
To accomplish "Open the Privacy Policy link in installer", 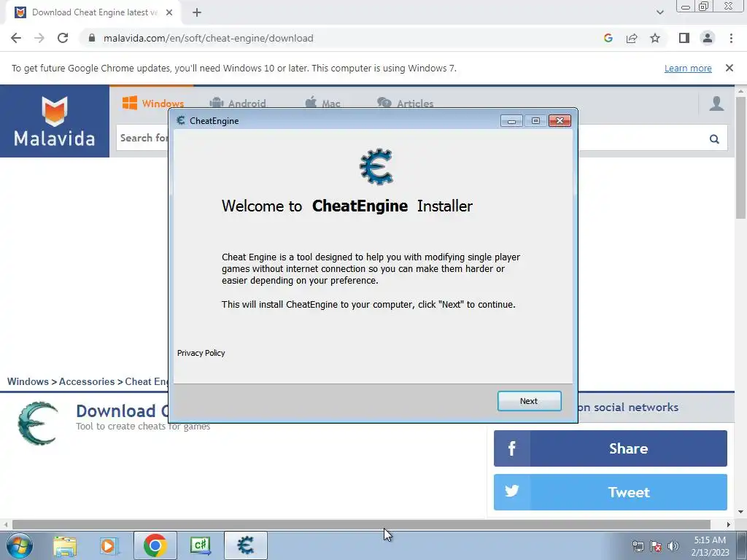I will (201, 353).
